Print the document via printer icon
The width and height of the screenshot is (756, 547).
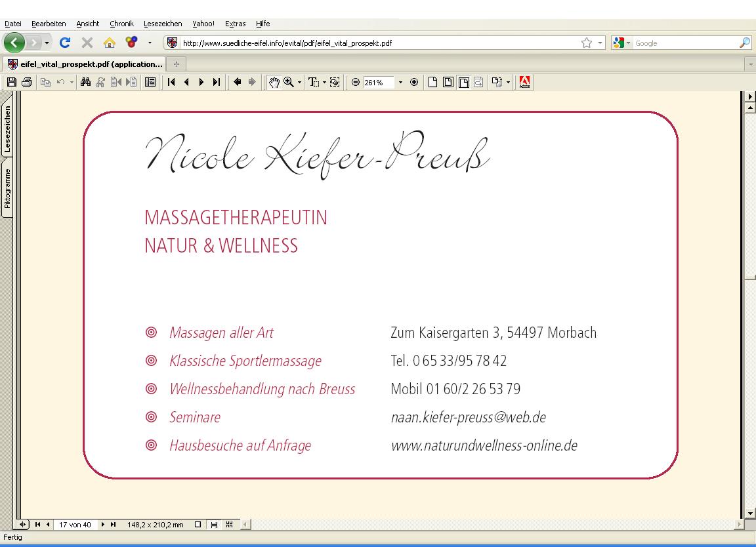pyautogui.click(x=27, y=82)
